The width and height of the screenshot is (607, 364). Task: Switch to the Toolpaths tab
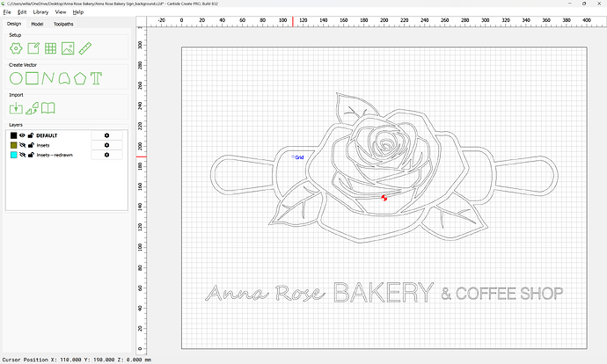63,24
